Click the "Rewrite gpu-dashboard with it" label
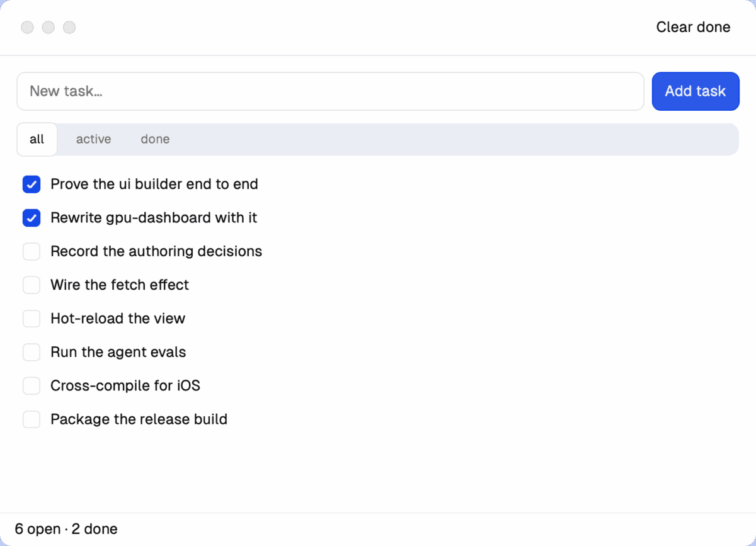Viewport: 756px width, 546px height. click(x=154, y=218)
